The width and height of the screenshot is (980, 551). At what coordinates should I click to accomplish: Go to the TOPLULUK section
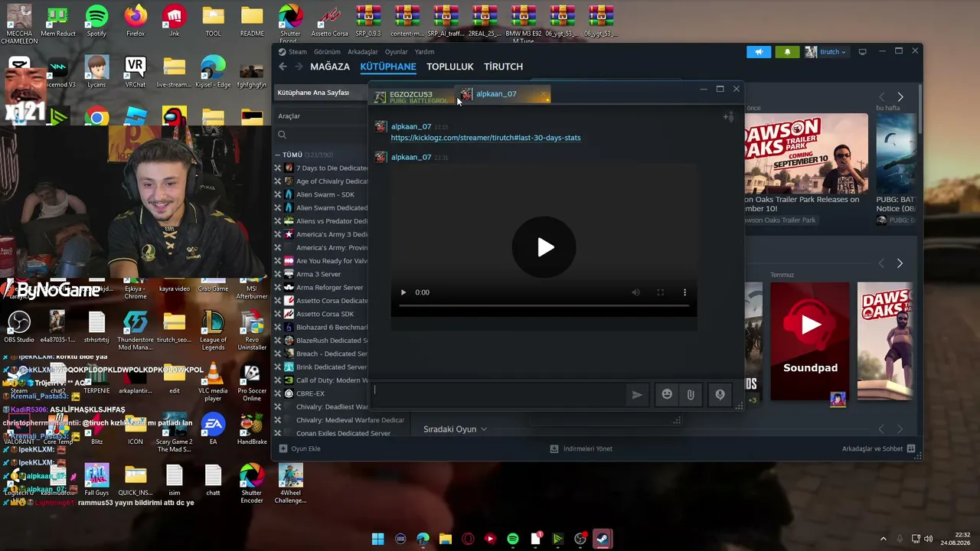pos(450,67)
